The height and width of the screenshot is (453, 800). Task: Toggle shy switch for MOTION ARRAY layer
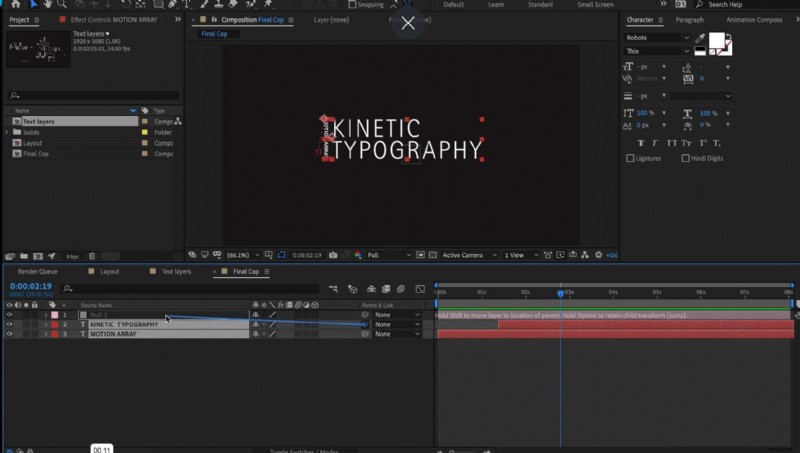pos(256,334)
